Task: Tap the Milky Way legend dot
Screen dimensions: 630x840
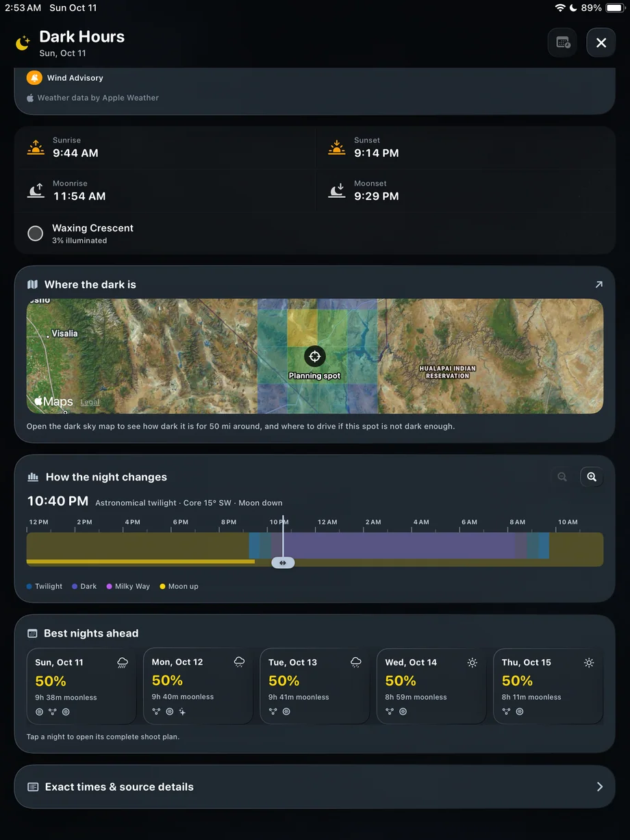Action: click(x=109, y=587)
